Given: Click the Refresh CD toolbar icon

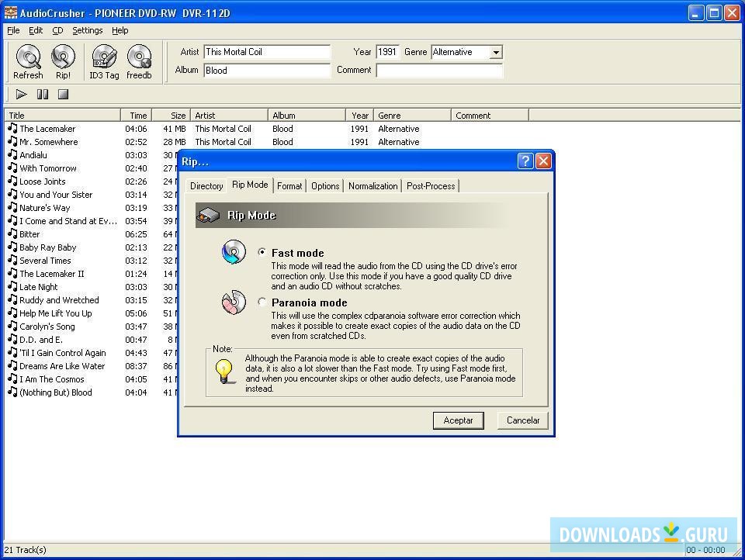Looking at the screenshot, I should 28,62.
